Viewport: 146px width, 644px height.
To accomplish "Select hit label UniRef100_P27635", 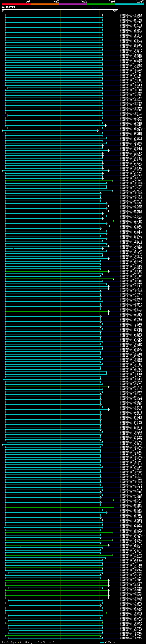I will [x=131, y=472].
